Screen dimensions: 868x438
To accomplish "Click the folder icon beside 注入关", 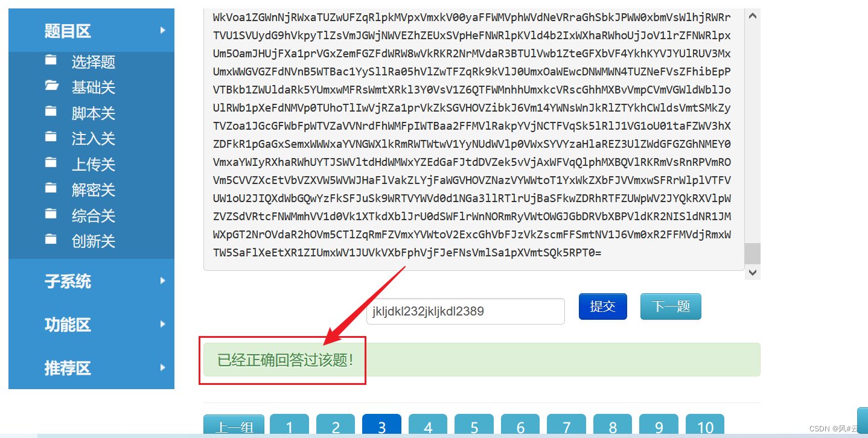I will coord(51,138).
